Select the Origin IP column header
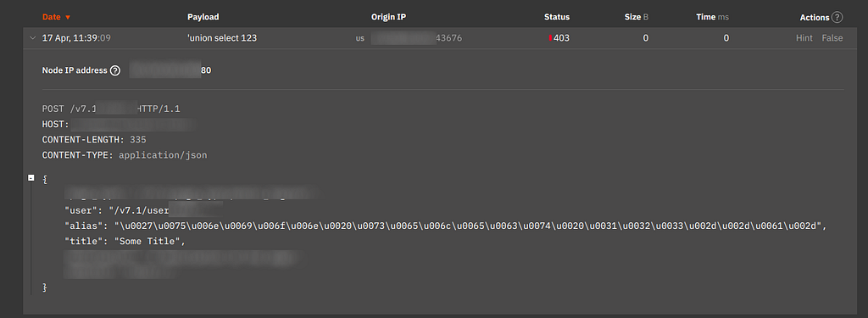The width and height of the screenshot is (868, 318). pyautogui.click(x=388, y=17)
